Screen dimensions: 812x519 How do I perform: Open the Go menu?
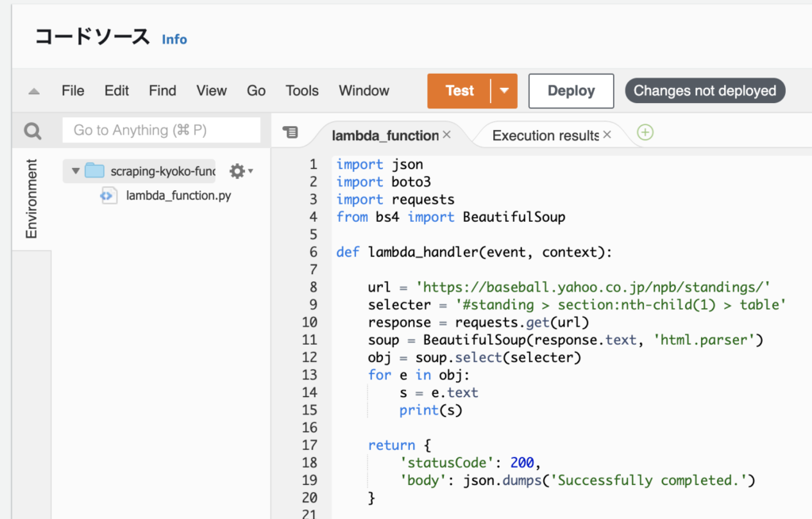[256, 90]
